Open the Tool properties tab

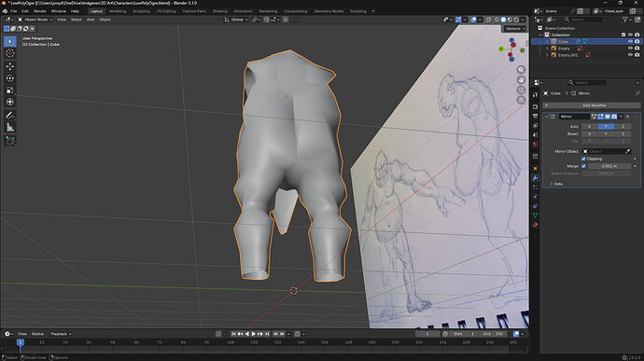coord(535,95)
